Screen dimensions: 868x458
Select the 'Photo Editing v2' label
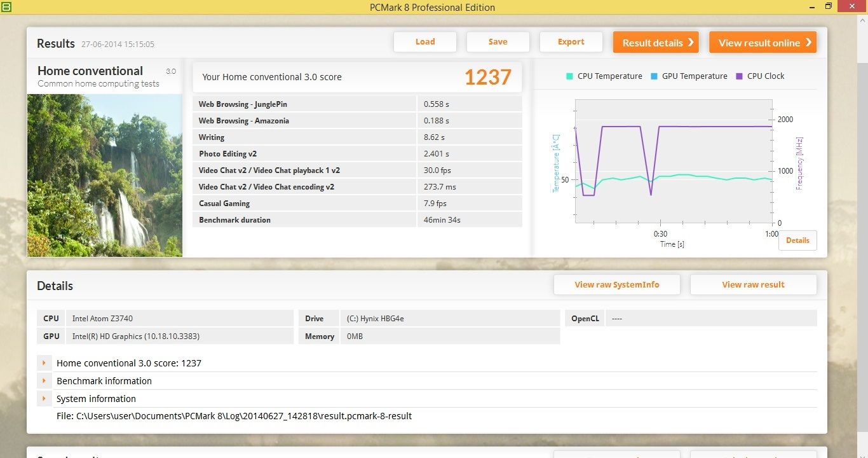coord(227,154)
